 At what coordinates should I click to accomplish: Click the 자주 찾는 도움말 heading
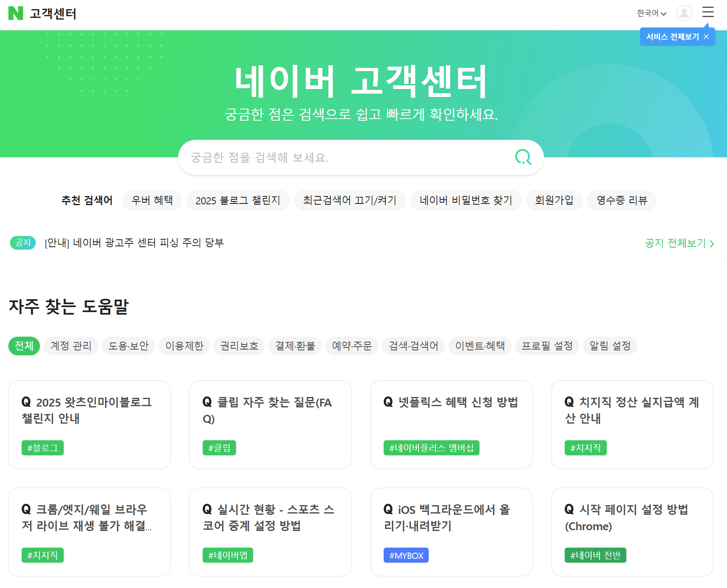coord(69,307)
